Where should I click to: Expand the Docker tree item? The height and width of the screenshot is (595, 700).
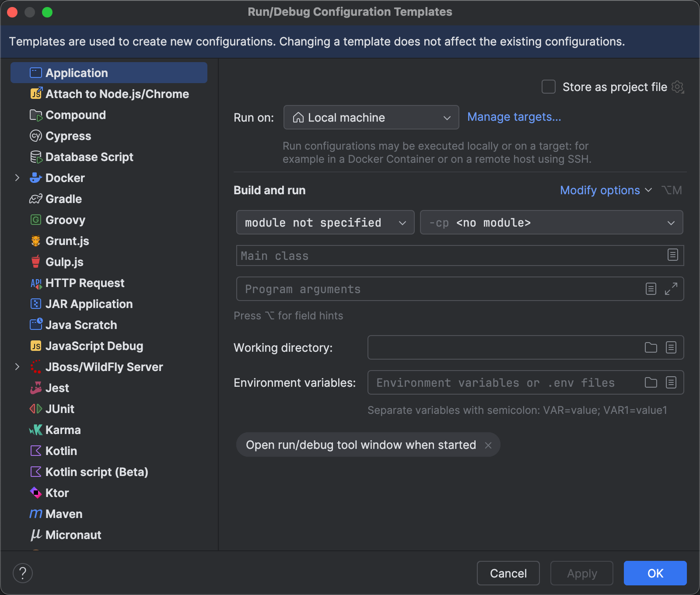coord(17,178)
